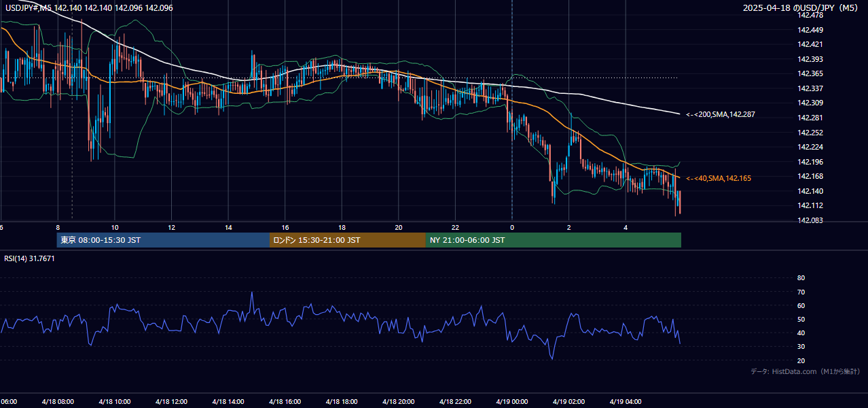Image resolution: width=868 pixels, height=408 pixels.
Task: Click the Tokyo session bar 東京 08:00-15:30 JST
Action: [163, 240]
